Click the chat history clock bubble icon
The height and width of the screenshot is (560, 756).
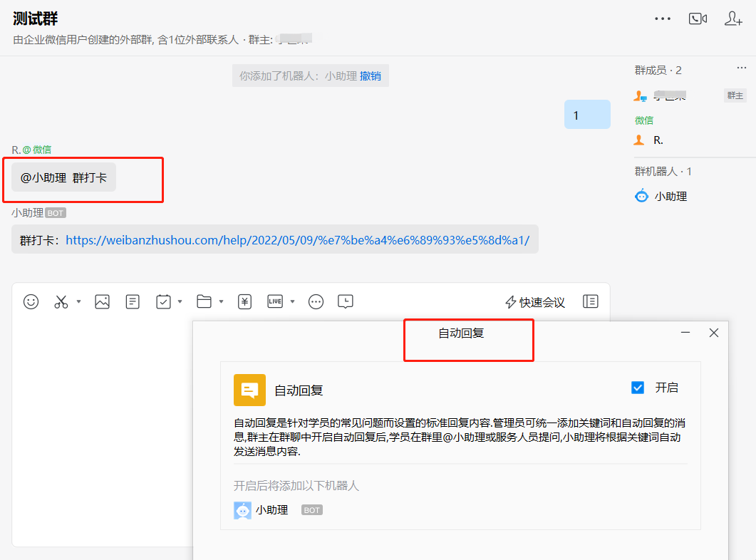tap(345, 302)
